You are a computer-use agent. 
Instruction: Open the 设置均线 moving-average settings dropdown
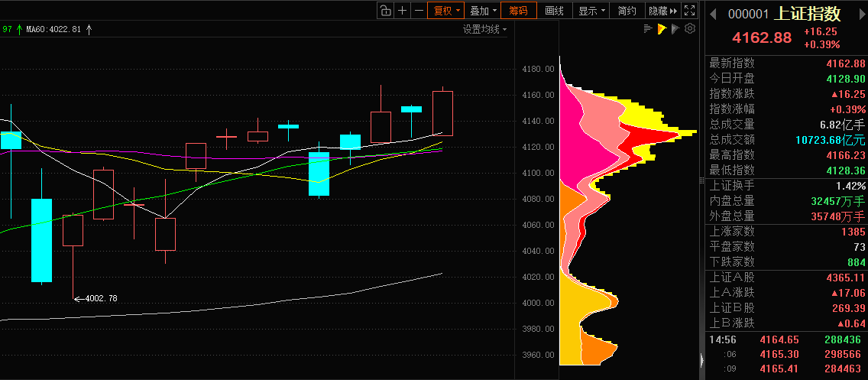click(485, 29)
